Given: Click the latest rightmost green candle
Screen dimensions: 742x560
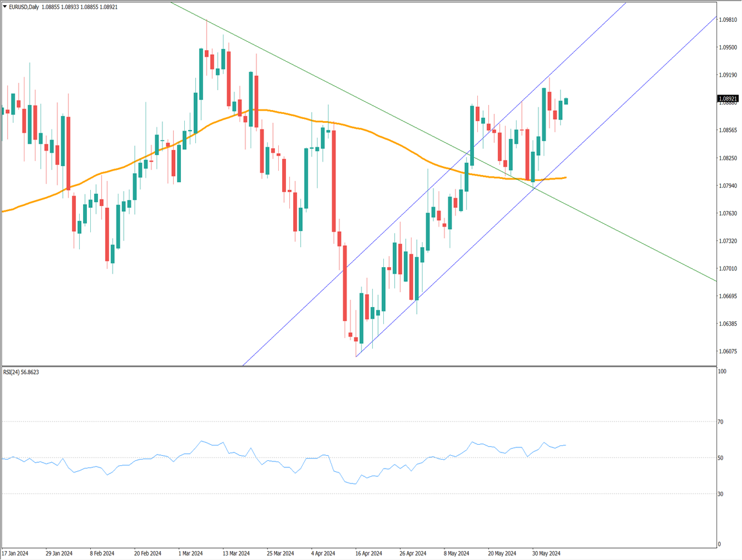Looking at the screenshot, I should point(566,101).
